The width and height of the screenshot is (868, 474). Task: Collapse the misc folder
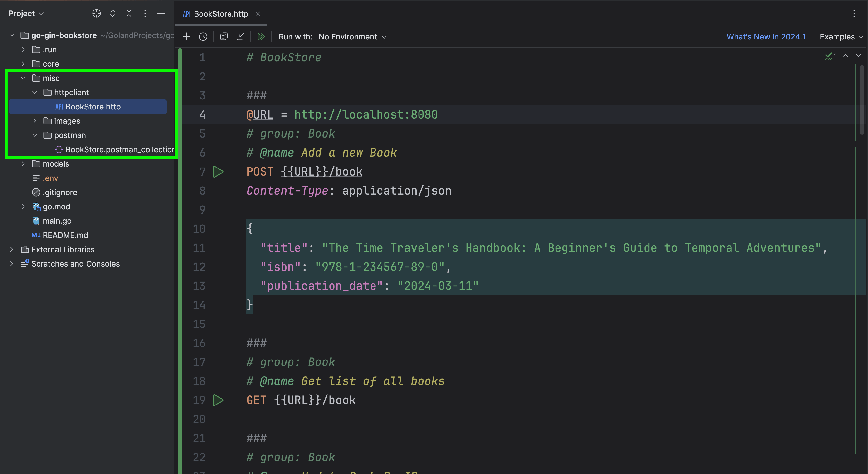(x=23, y=78)
